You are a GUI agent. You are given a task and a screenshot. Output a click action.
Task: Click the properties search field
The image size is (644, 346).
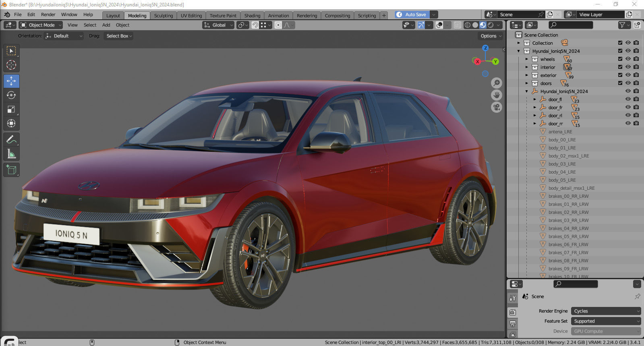[x=576, y=284]
